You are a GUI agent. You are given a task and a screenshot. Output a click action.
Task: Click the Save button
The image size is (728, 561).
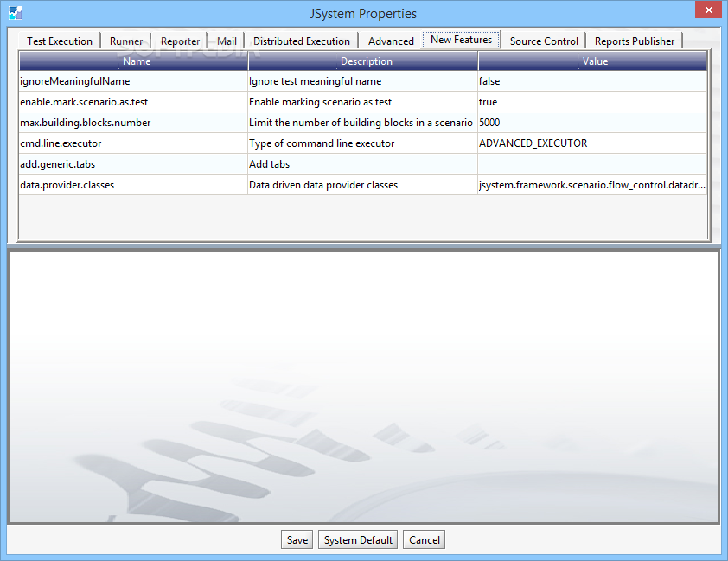297,539
